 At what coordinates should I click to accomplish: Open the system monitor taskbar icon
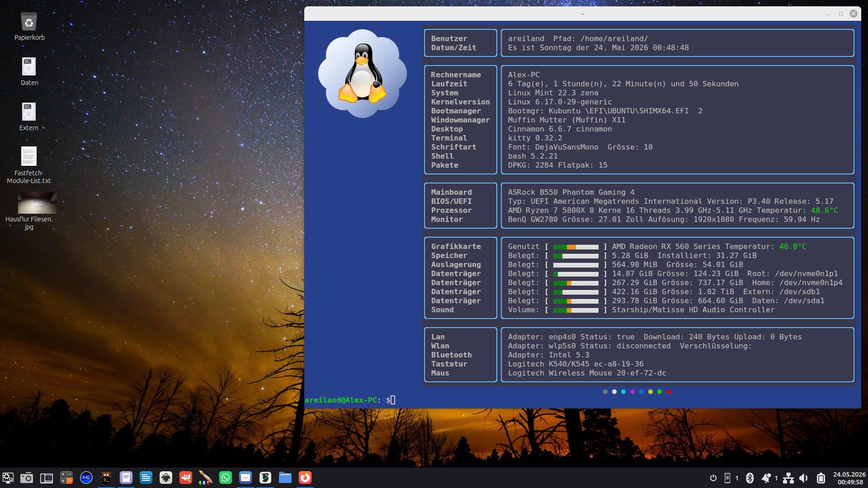[47, 478]
